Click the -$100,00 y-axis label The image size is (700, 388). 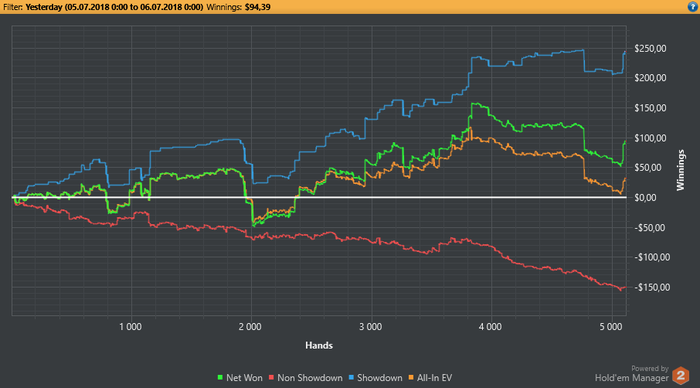(652, 257)
